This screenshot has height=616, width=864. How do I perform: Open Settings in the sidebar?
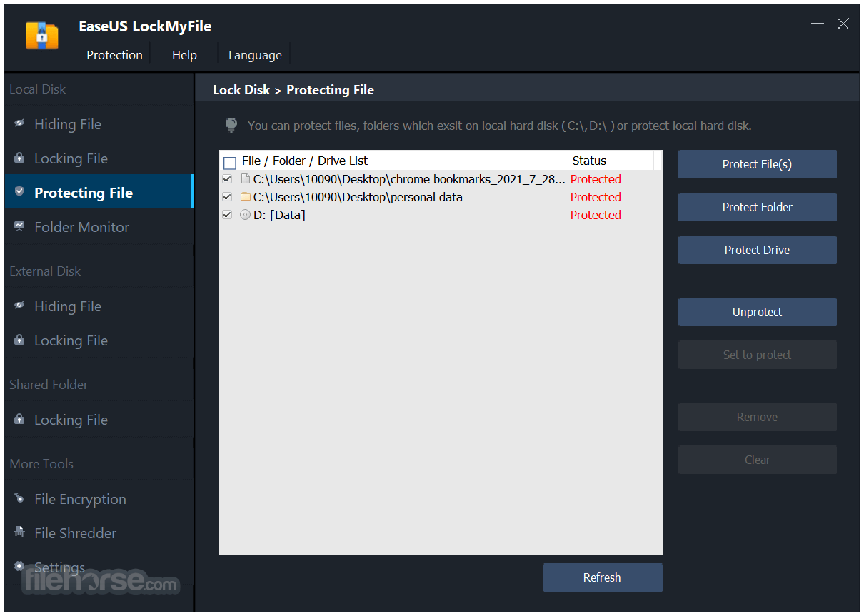99,567
